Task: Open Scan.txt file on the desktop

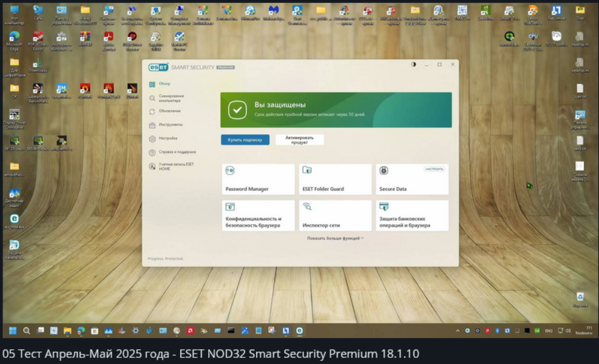Action: (x=580, y=91)
